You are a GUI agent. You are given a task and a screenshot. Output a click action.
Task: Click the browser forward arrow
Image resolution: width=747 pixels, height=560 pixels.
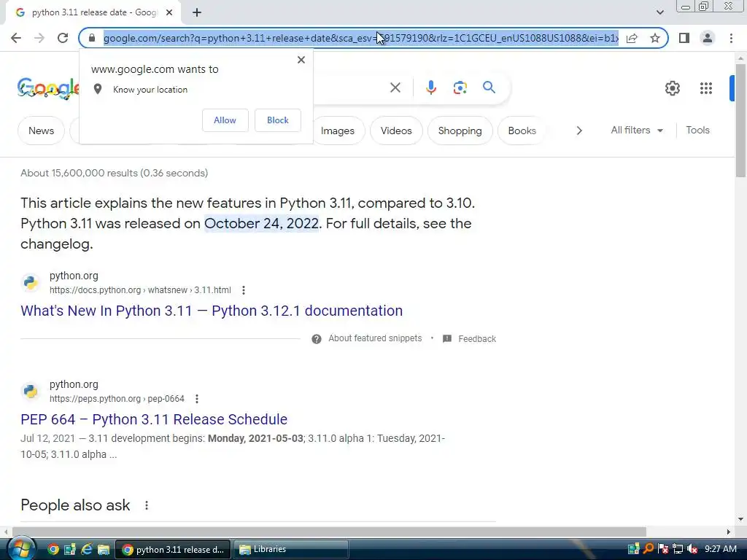pyautogui.click(x=39, y=38)
